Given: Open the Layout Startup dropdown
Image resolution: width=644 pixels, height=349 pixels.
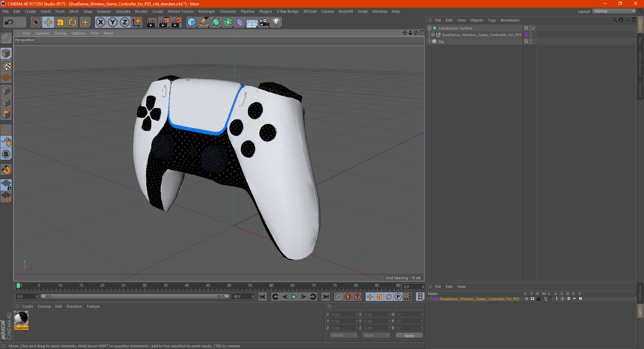Looking at the screenshot, I should point(614,11).
